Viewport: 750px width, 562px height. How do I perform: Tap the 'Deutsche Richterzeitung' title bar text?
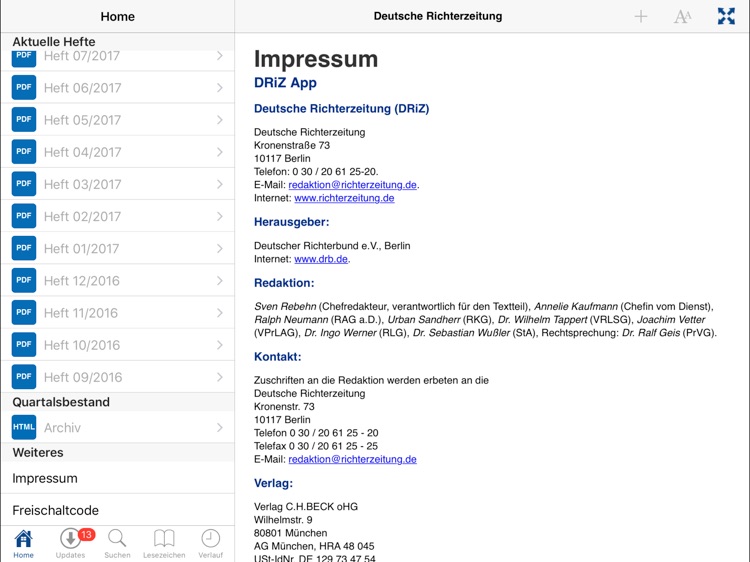coord(438,16)
